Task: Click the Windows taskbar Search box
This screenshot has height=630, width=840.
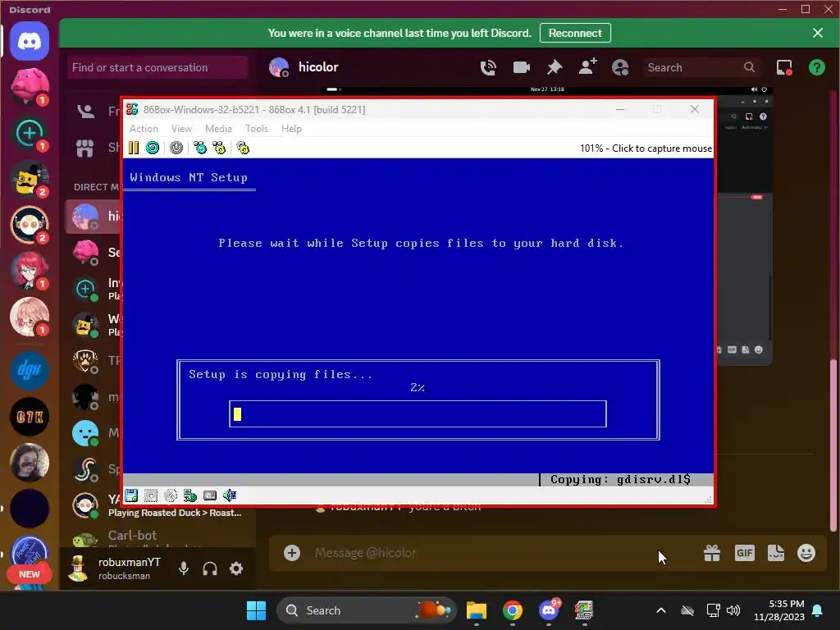Action: click(367, 610)
